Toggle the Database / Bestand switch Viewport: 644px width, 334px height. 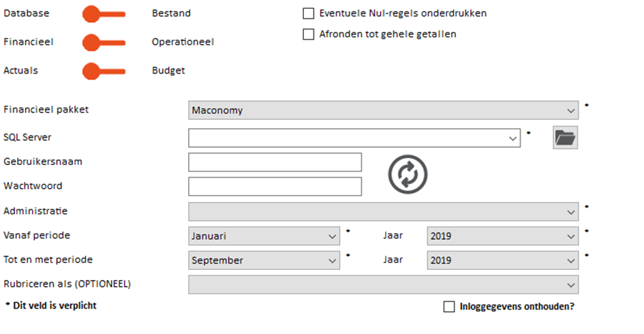104,14
